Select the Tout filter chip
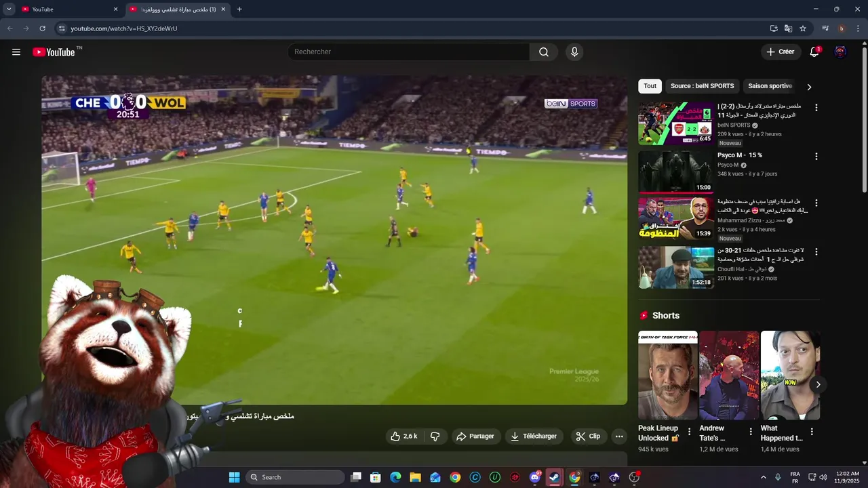 pyautogui.click(x=650, y=86)
